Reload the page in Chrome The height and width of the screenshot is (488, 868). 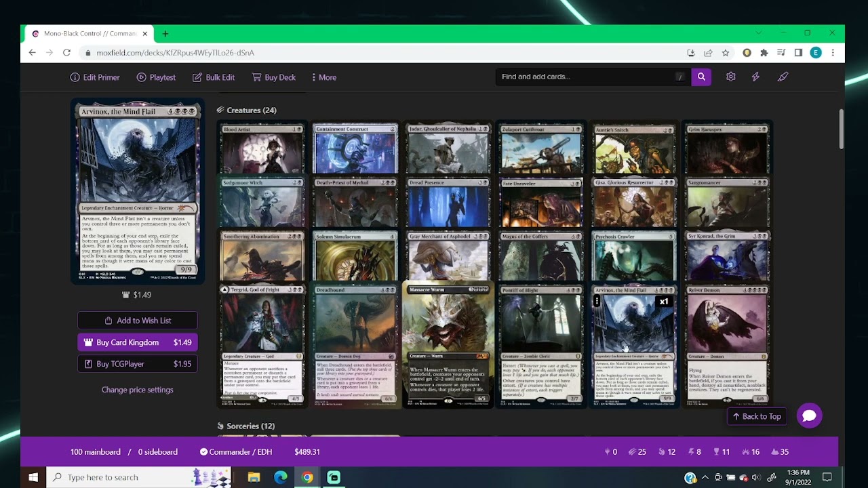(x=66, y=52)
